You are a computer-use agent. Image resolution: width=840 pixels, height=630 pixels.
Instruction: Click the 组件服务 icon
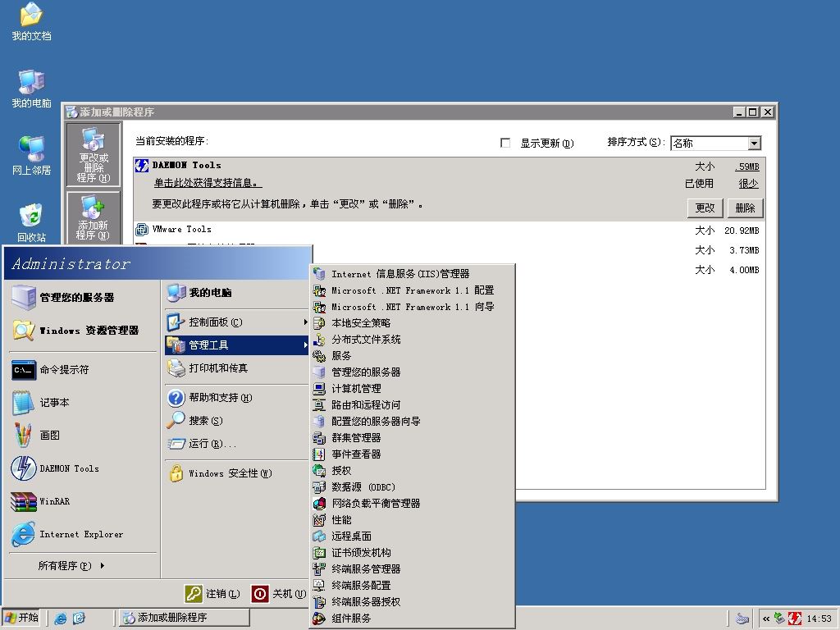coord(319,619)
